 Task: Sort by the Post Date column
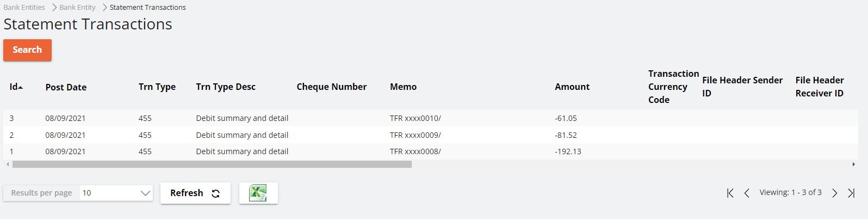click(66, 87)
